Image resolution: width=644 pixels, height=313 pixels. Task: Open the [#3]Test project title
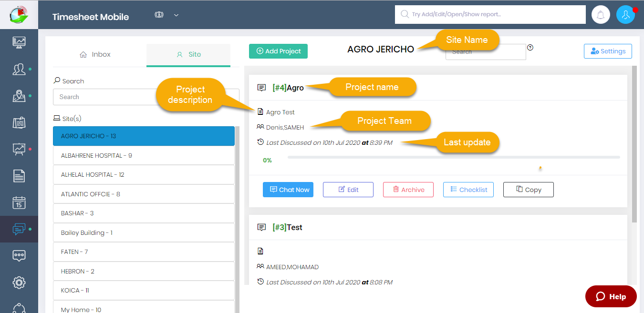(287, 227)
